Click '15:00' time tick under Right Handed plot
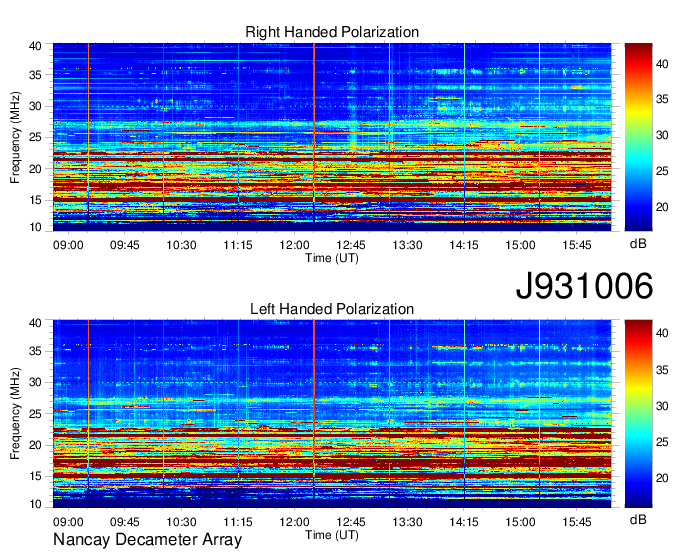 (x=520, y=245)
